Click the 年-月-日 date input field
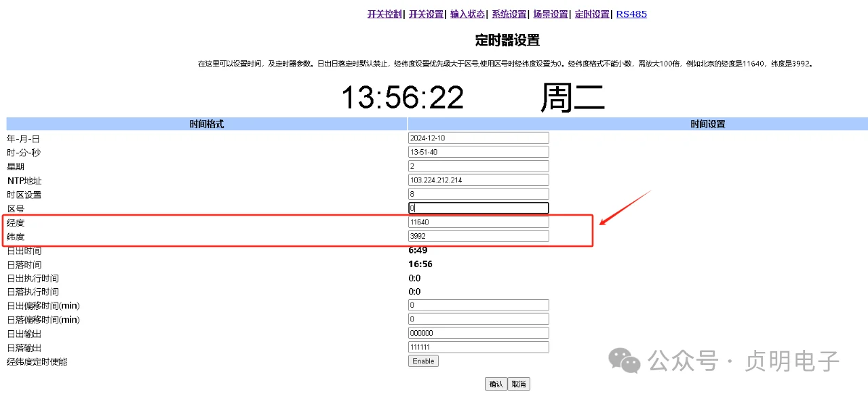868x396 pixels. (479, 138)
